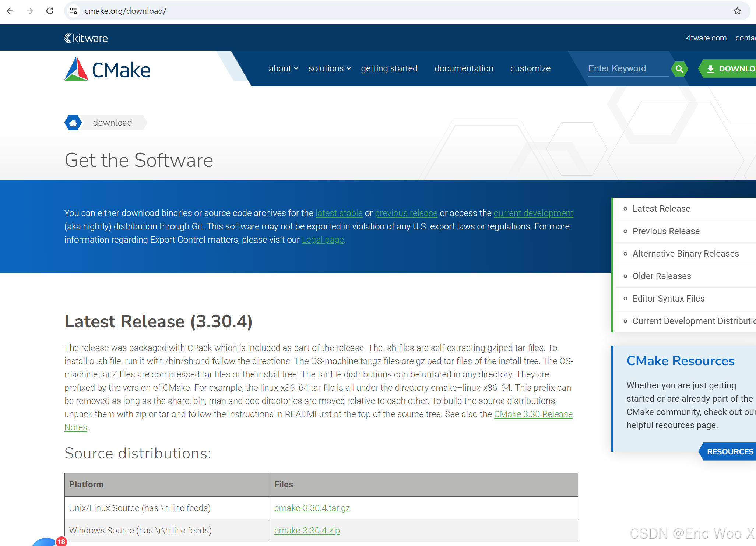Bookmark this page using the star icon

point(737,11)
